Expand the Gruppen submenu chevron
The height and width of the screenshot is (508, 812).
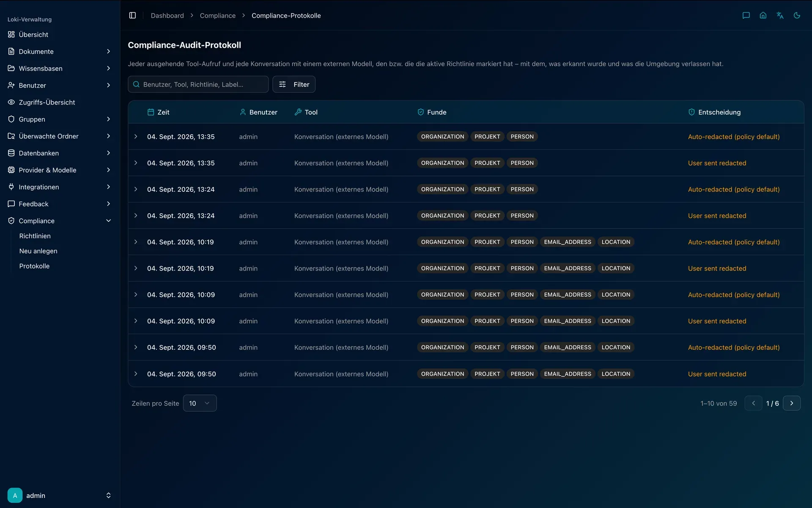108,119
